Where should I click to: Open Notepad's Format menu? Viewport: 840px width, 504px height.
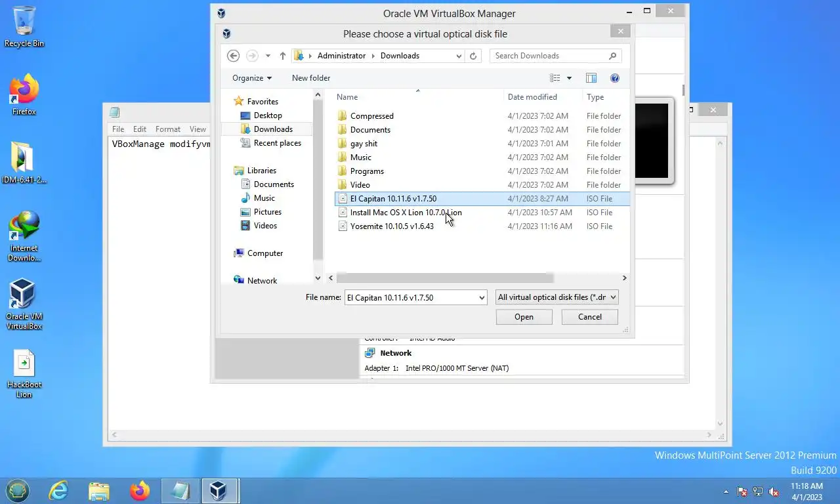pos(168,129)
